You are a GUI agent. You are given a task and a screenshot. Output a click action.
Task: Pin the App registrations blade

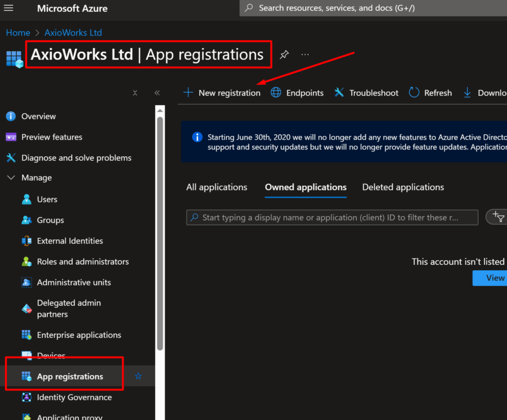[x=284, y=54]
